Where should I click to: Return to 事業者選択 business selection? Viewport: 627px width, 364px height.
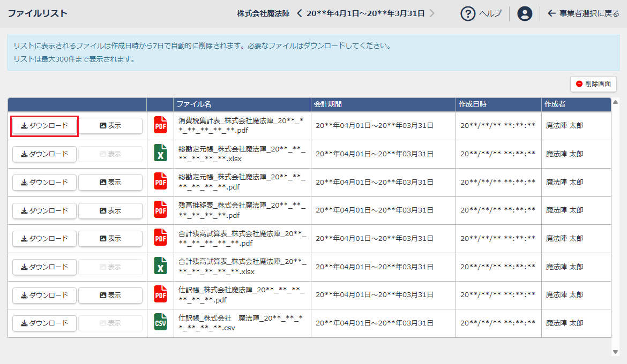click(x=583, y=13)
